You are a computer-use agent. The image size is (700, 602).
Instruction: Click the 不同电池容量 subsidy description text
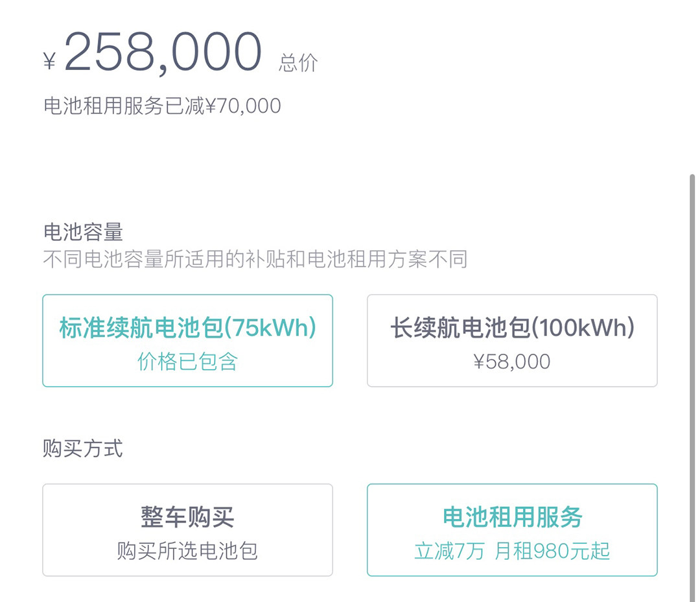coord(255,260)
